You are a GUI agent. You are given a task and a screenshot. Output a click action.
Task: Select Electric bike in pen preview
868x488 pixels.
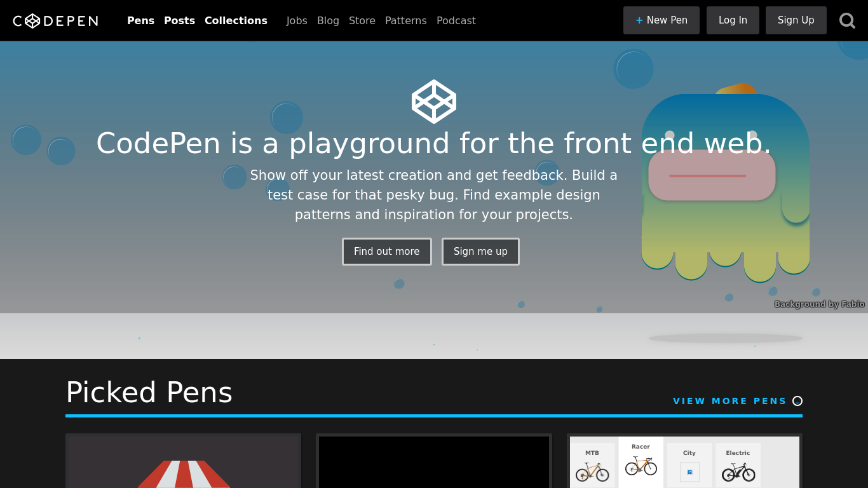[738, 465]
